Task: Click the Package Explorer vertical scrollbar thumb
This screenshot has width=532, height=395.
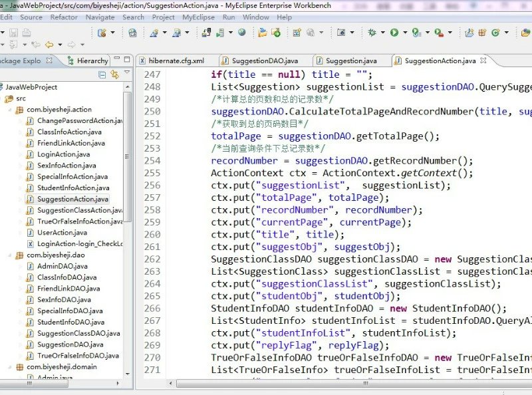Action: (128, 157)
